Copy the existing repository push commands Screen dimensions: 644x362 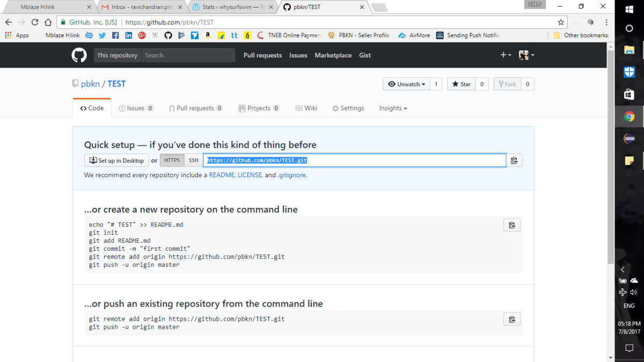(x=511, y=318)
